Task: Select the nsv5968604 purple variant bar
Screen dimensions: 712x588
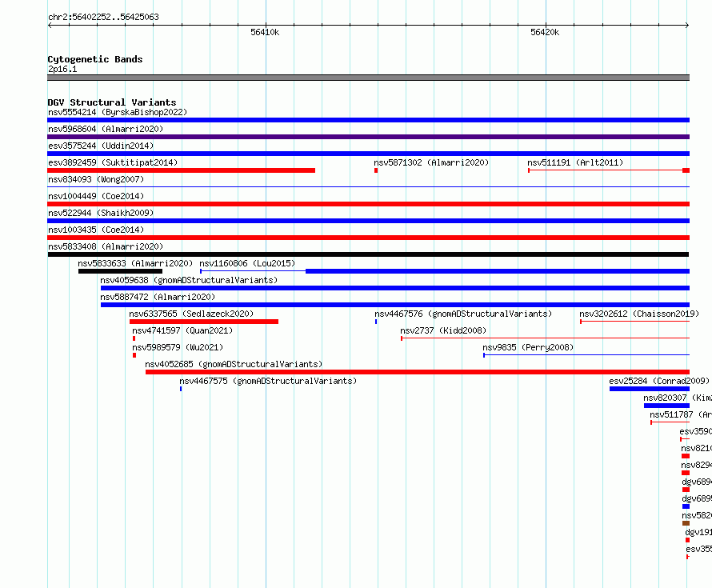Action: point(368,137)
